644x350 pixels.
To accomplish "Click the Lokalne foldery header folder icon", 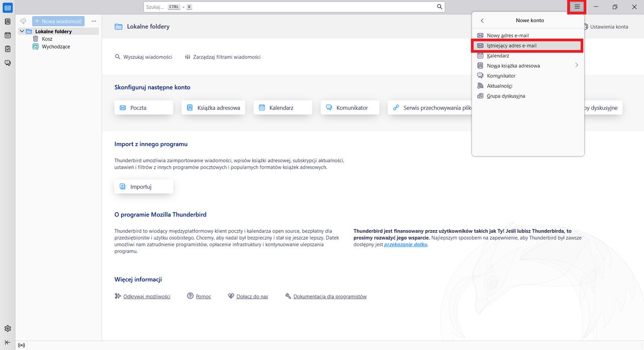I will point(119,27).
